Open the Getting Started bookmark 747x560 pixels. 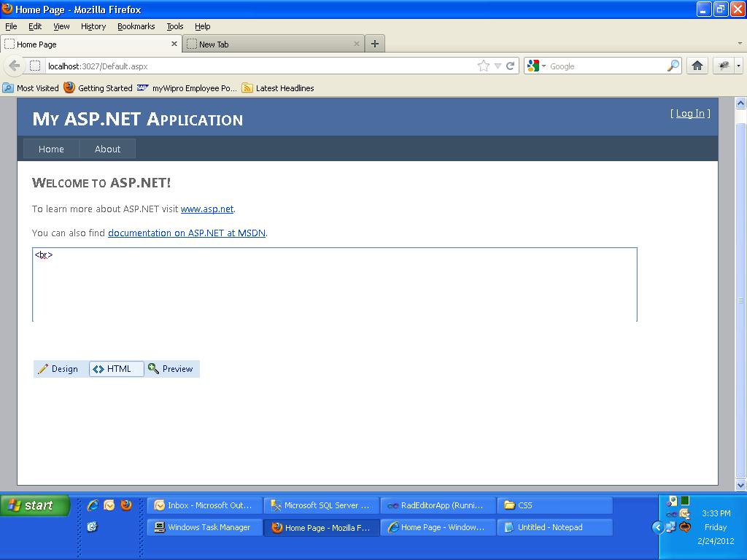(x=98, y=88)
